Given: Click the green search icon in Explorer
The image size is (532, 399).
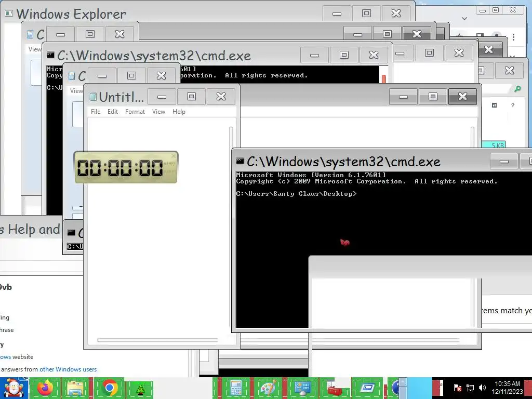Looking at the screenshot, I should click(x=518, y=89).
